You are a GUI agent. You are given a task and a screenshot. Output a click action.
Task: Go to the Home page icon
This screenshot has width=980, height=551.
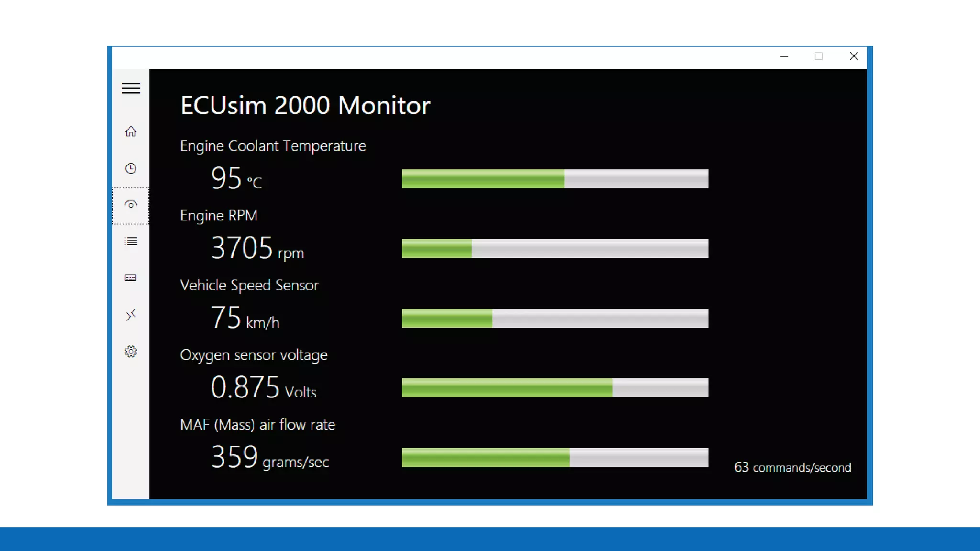(131, 132)
